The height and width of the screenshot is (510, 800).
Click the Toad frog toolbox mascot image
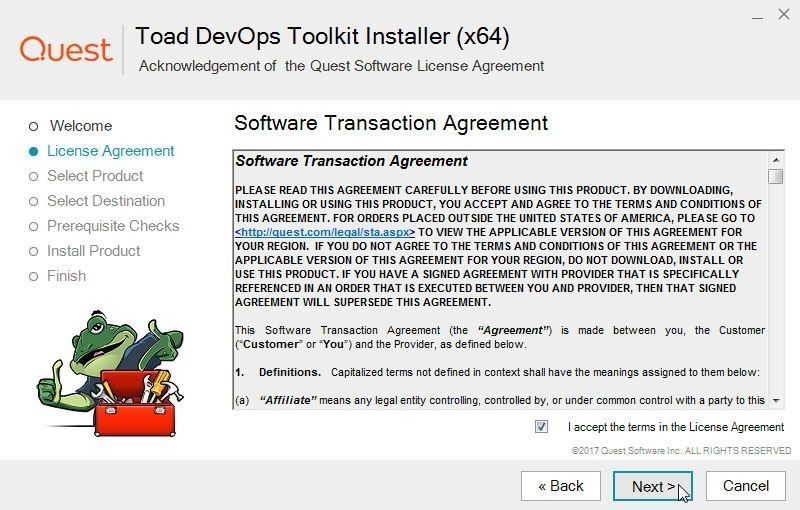[x=110, y=374]
